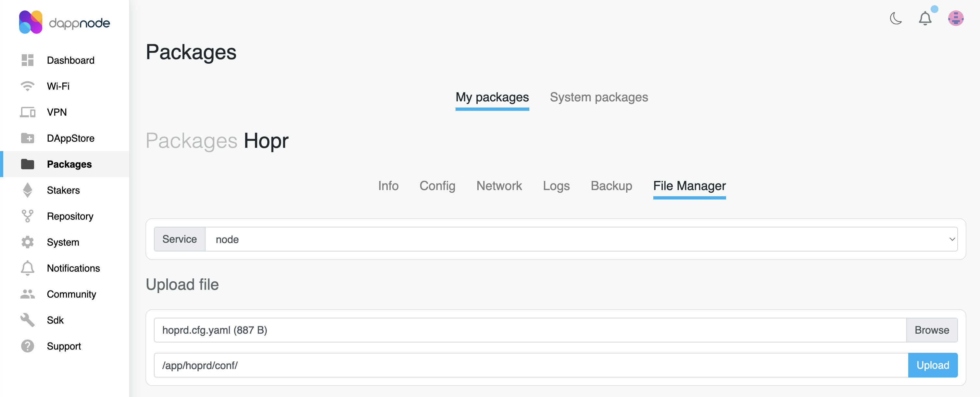Click Browse to choose a file
The height and width of the screenshot is (397, 980).
click(931, 330)
